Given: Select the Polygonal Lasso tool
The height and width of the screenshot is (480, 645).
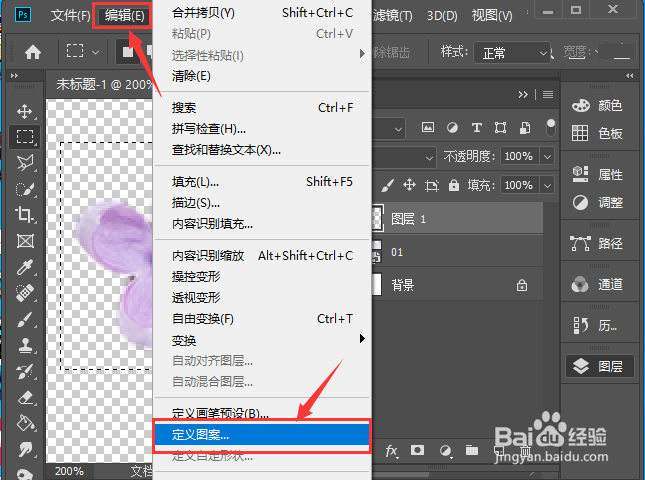Looking at the screenshot, I should 25,163.
